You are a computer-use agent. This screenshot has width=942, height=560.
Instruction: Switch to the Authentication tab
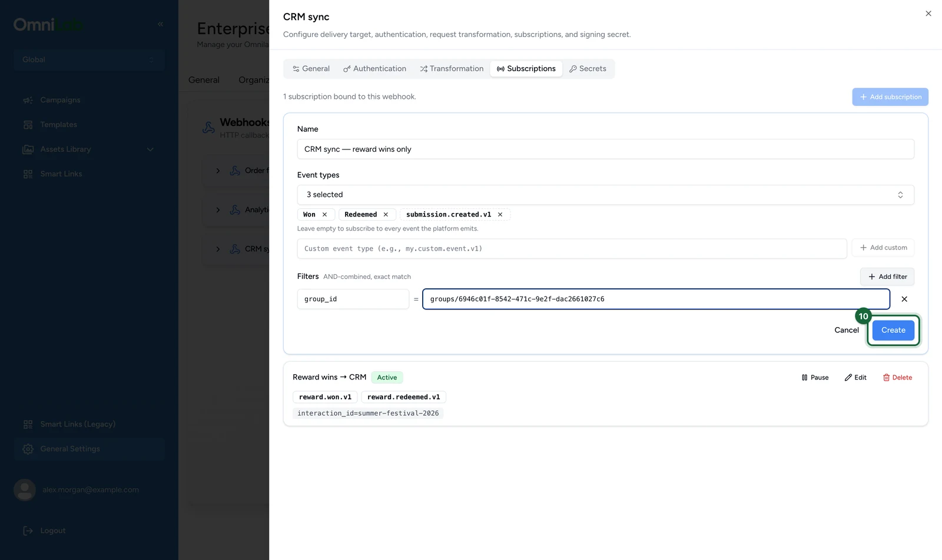(x=374, y=69)
